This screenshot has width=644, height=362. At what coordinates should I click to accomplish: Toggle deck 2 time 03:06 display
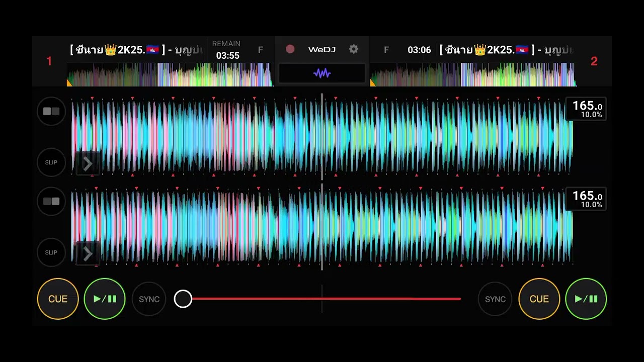pos(419,50)
